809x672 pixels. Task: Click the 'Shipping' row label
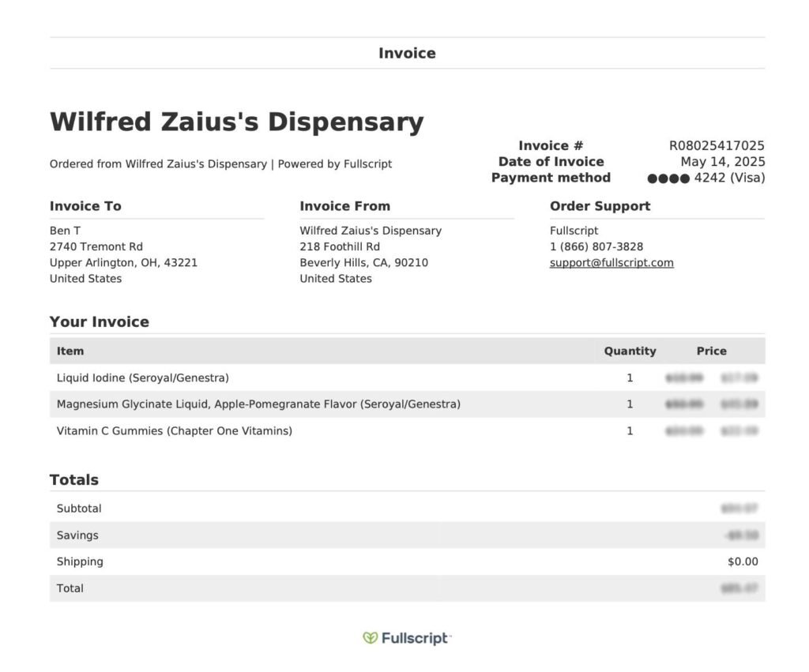[80, 561]
